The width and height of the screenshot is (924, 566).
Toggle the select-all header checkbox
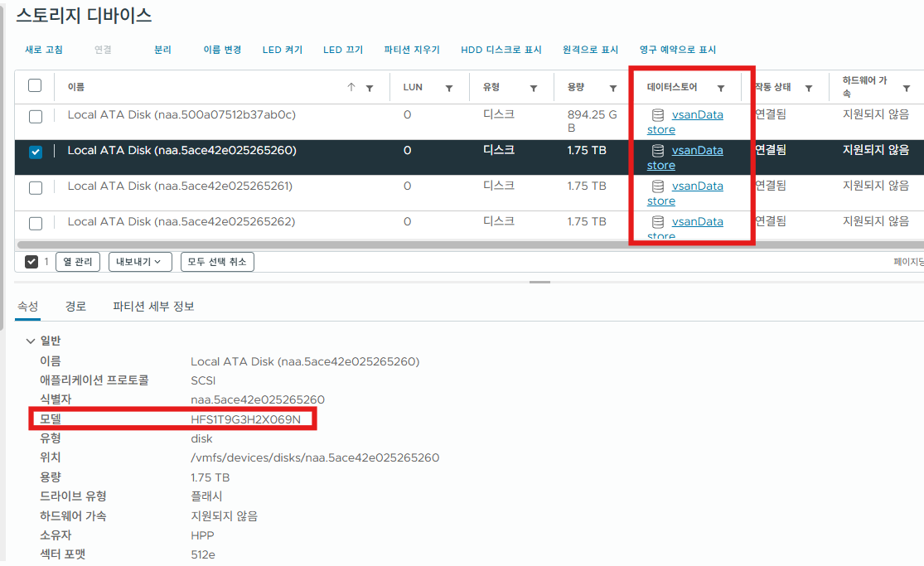click(x=35, y=85)
